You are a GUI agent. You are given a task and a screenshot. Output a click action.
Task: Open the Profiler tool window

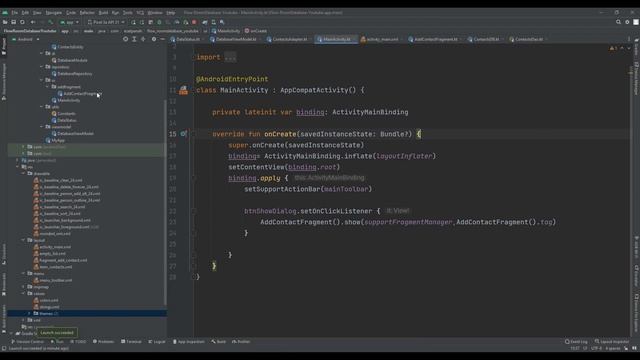click(x=241, y=342)
